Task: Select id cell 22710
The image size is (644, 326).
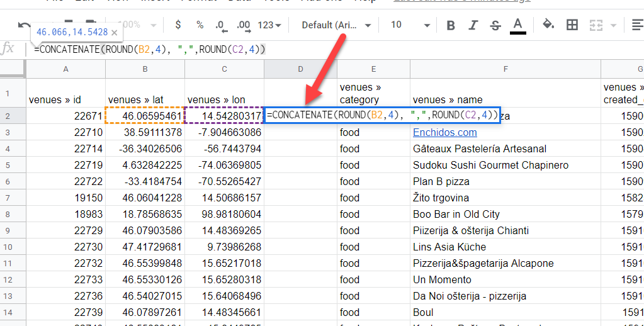Action: pos(65,132)
